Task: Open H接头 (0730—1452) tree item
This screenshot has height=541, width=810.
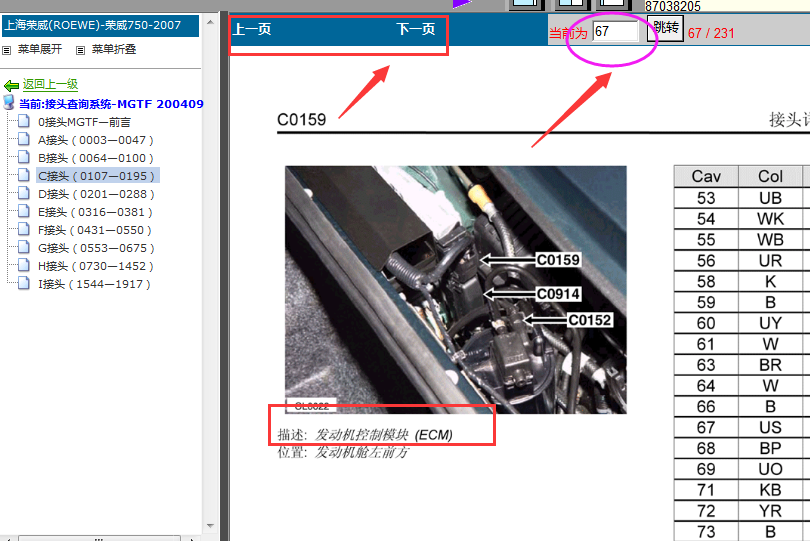Action: coord(96,267)
